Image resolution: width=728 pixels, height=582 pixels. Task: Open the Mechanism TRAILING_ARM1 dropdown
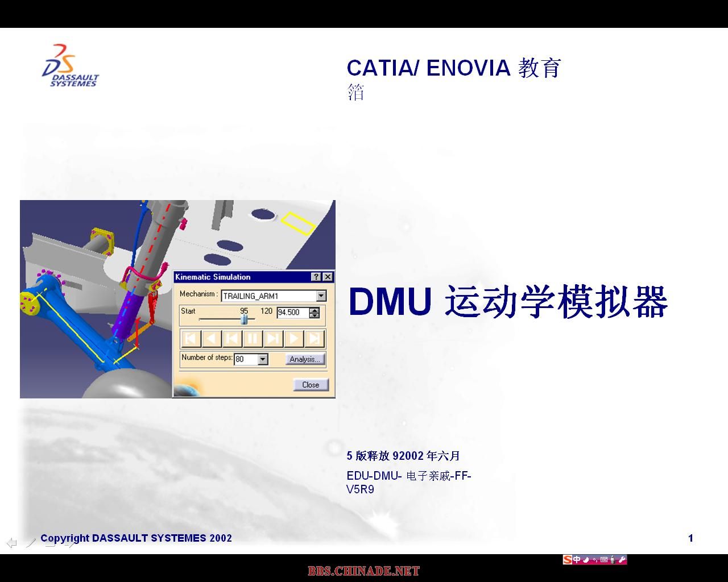pos(321,296)
